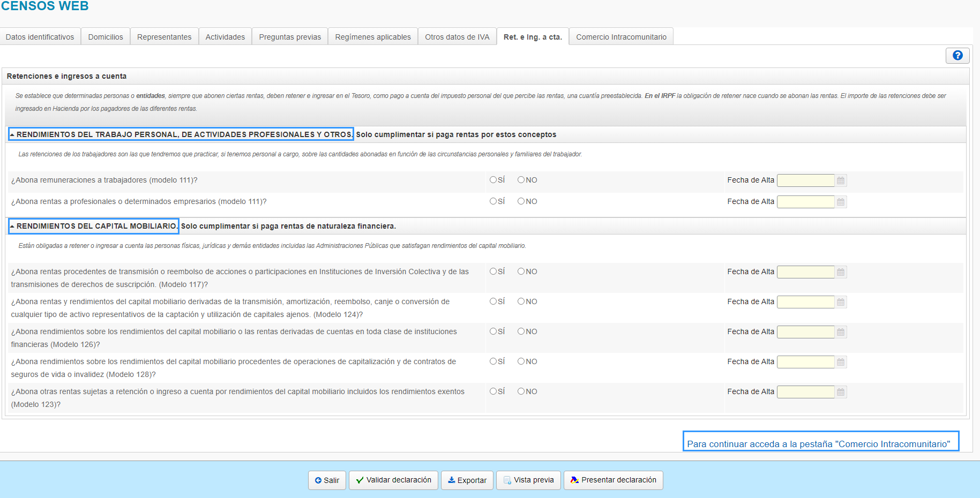The image size is (980, 498).
Task: Open the help question mark icon
Action: tap(957, 56)
